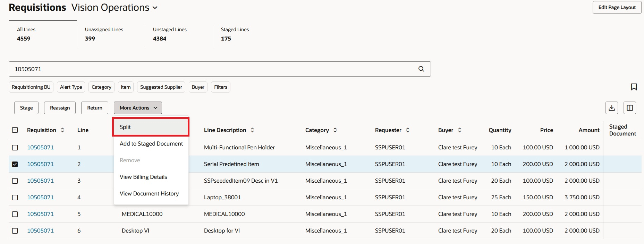Click the Laptop_38001 description cell
This screenshot has height=244, width=644.
click(222, 197)
